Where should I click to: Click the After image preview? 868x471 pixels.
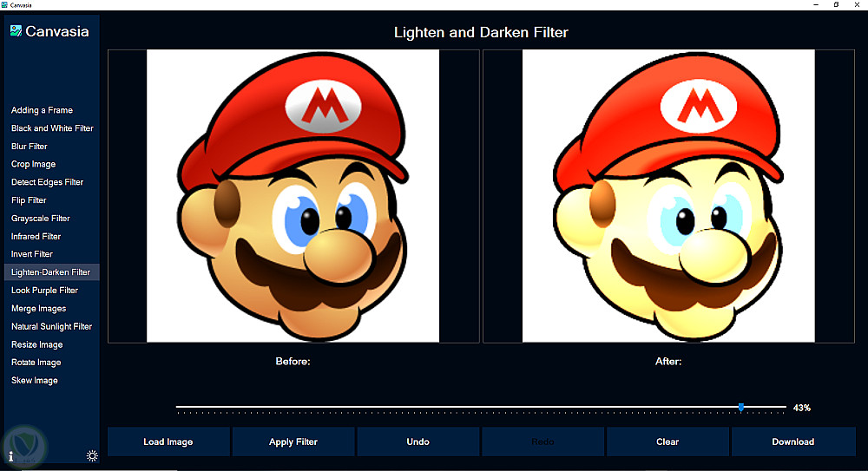[x=668, y=196]
